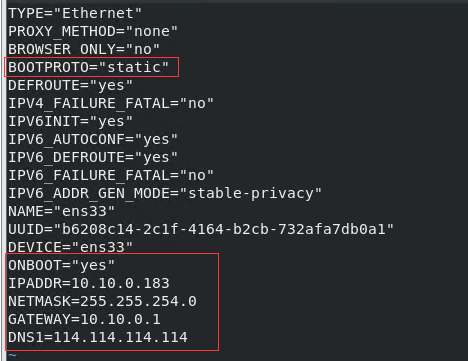The width and height of the screenshot is (468, 361).
Task: Place cursor on IPV6_AUTOCONF="yes" line
Action: [x=93, y=139]
